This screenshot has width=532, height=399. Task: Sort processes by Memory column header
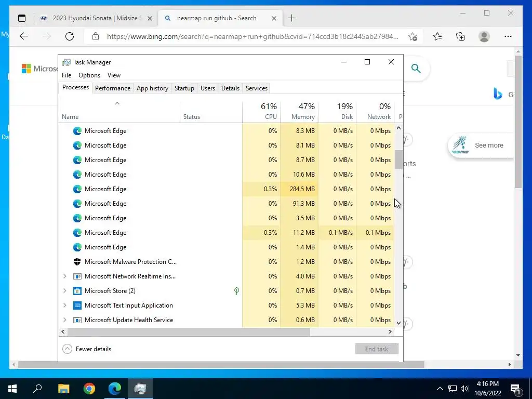click(x=299, y=112)
